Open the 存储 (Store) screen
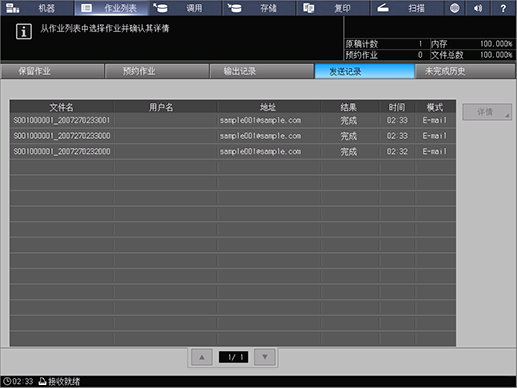 259,8
